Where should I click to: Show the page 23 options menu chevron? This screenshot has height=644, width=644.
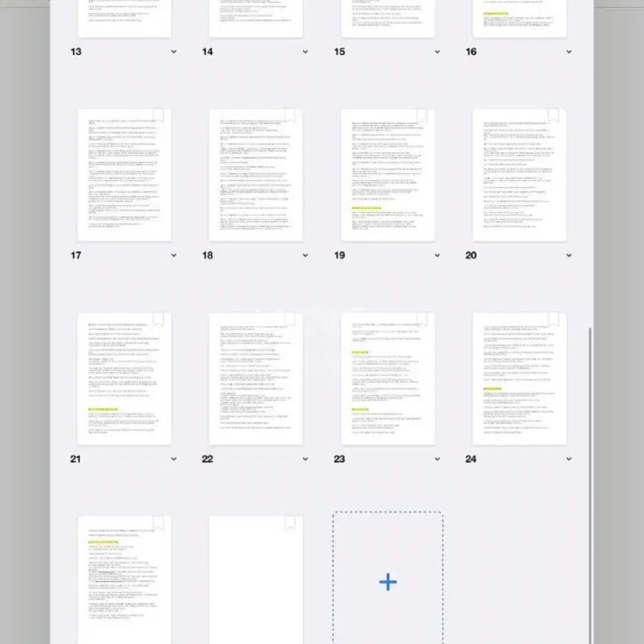pyautogui.click(x=437, y=459)
